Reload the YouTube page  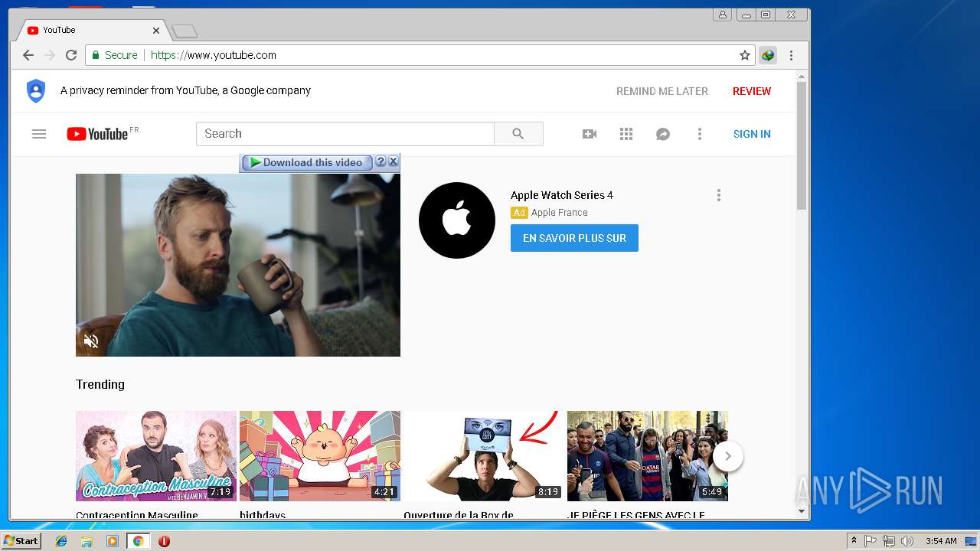point(71,55)
